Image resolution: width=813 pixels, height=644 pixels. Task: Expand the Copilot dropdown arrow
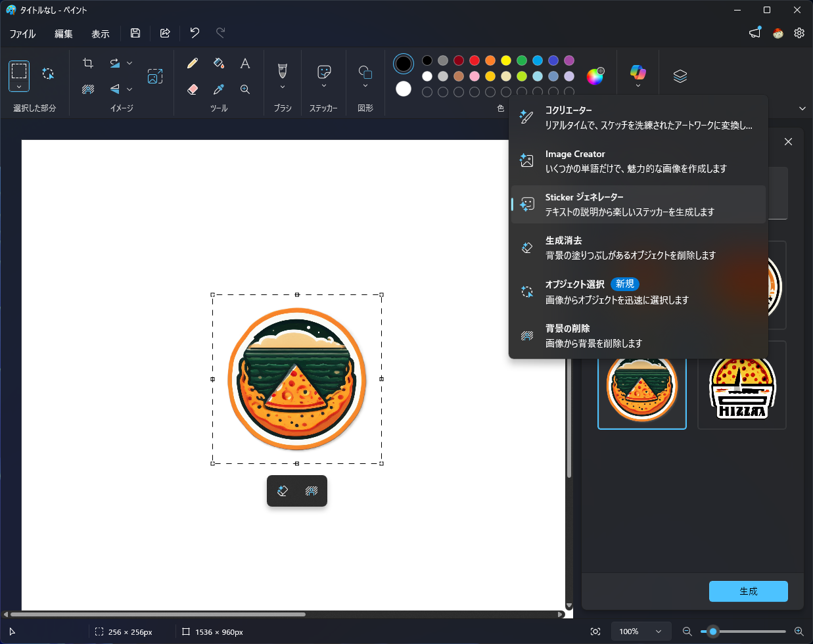[x=638, y=86]
